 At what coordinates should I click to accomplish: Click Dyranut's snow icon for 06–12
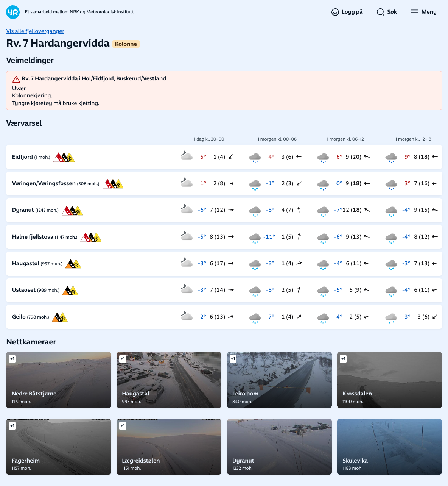click(323, 211)
